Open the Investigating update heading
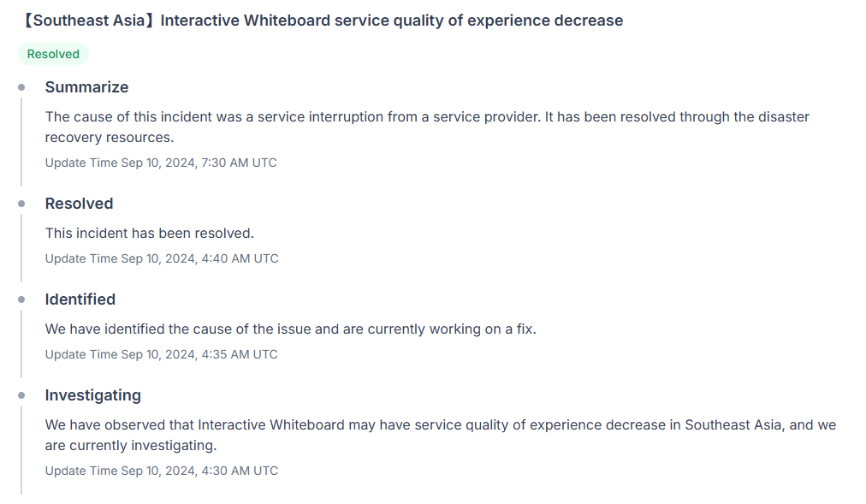 (93, 395)
